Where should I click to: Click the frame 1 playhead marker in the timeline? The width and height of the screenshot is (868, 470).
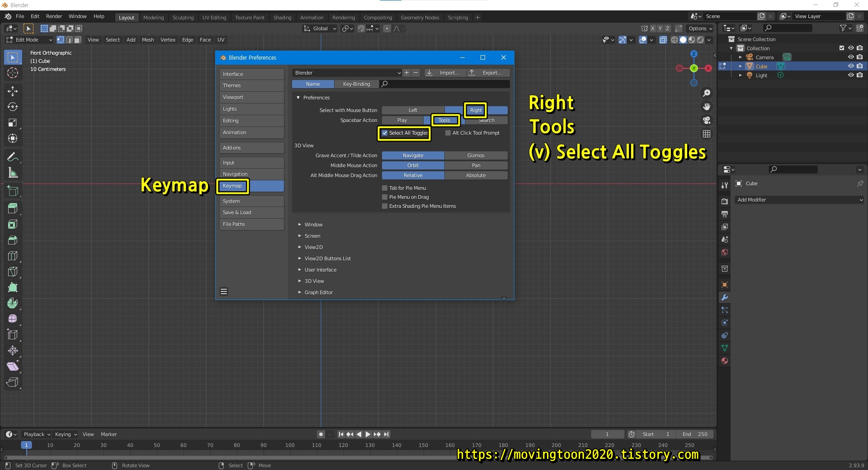point(26,445)
